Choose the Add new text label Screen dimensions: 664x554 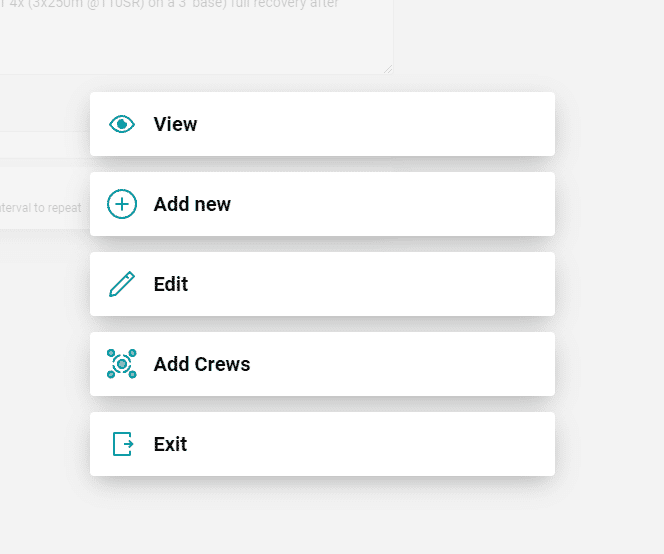[x=192, y=204]
